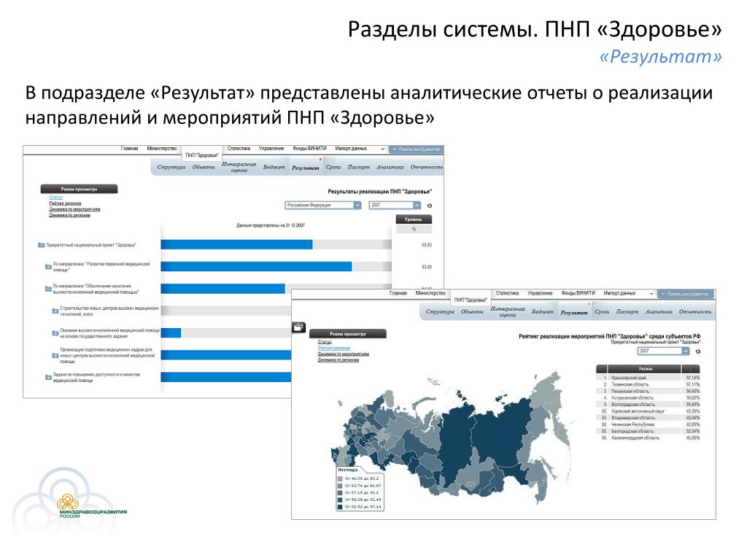Switch to Интегральная оценка tab in bar-chart window
The image size is (747, 560).
point(239,167)
